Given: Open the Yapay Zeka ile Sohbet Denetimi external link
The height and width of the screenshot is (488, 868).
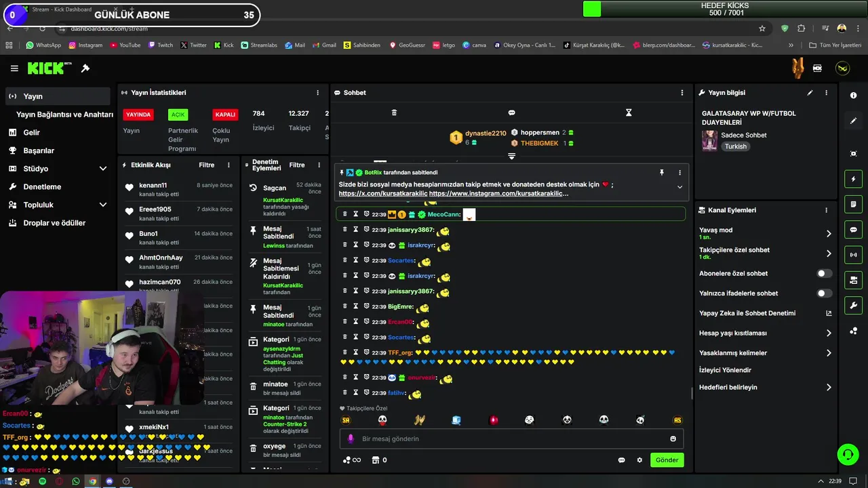Looking at the screenshot, I should point(829,313).
